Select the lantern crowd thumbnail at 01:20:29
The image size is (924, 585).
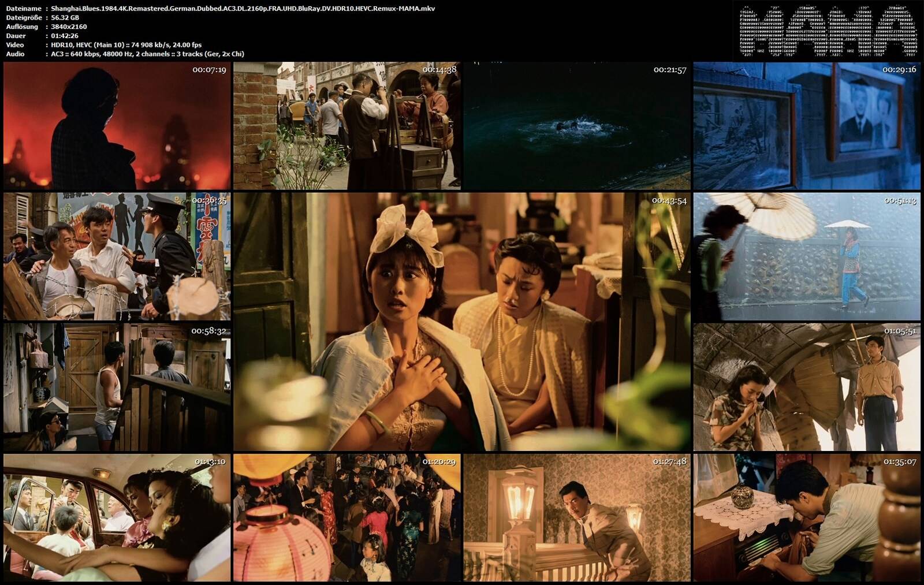[347, 517]
